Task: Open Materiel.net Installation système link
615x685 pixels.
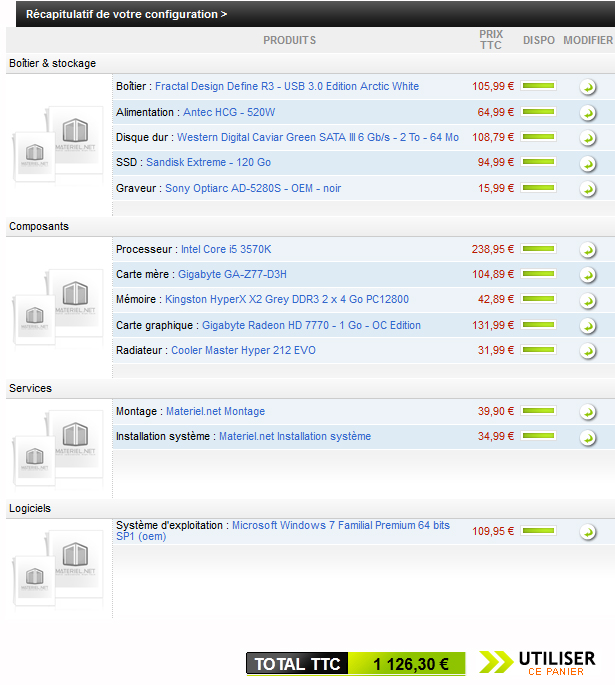Action: pos(294,436)
